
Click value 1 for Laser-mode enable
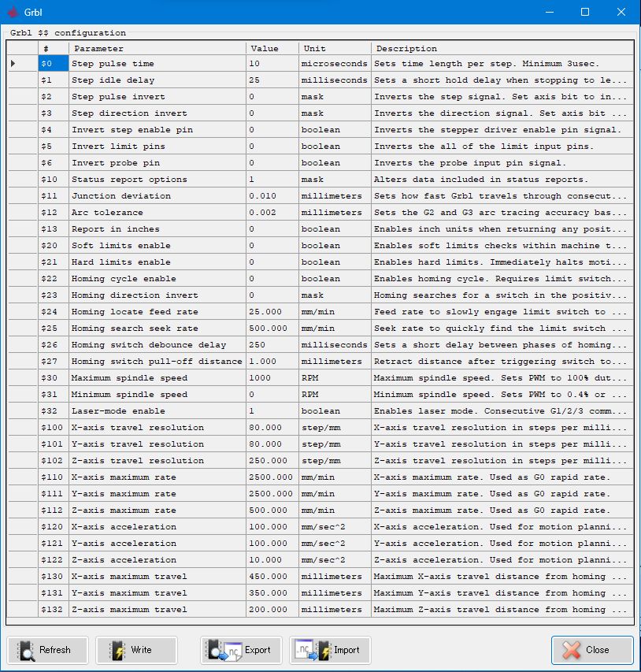pyautogui.click(x=272, y=411)
